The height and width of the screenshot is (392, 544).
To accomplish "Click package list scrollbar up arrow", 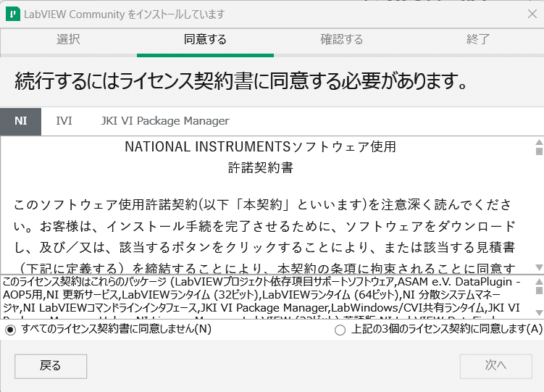I will point(539,281).
